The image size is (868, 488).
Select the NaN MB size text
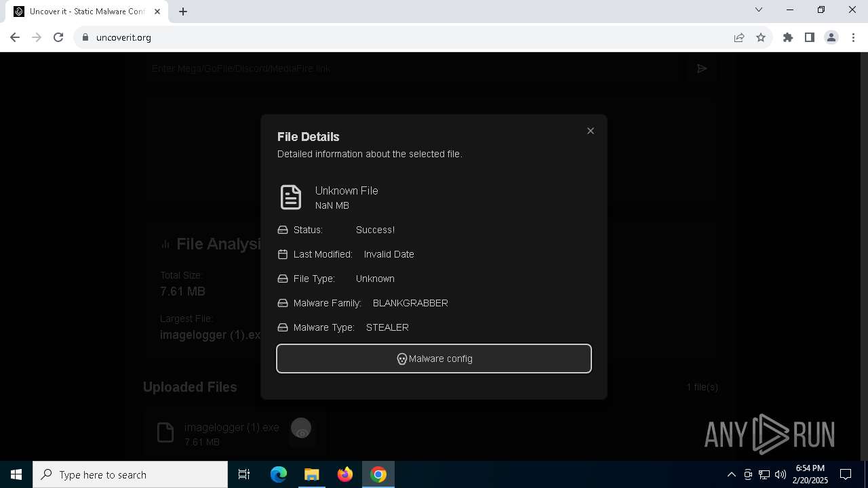pos(332,205)
